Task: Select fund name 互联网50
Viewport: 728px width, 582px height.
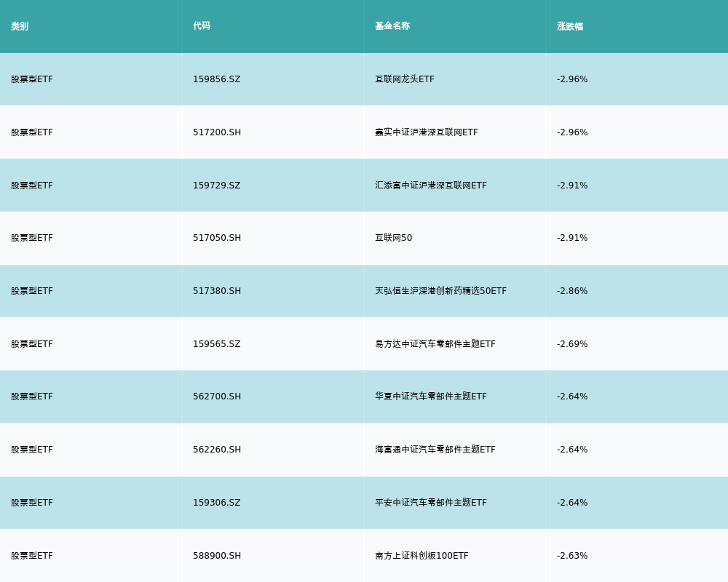Action: pyautogui.click(x=393, y=238)
